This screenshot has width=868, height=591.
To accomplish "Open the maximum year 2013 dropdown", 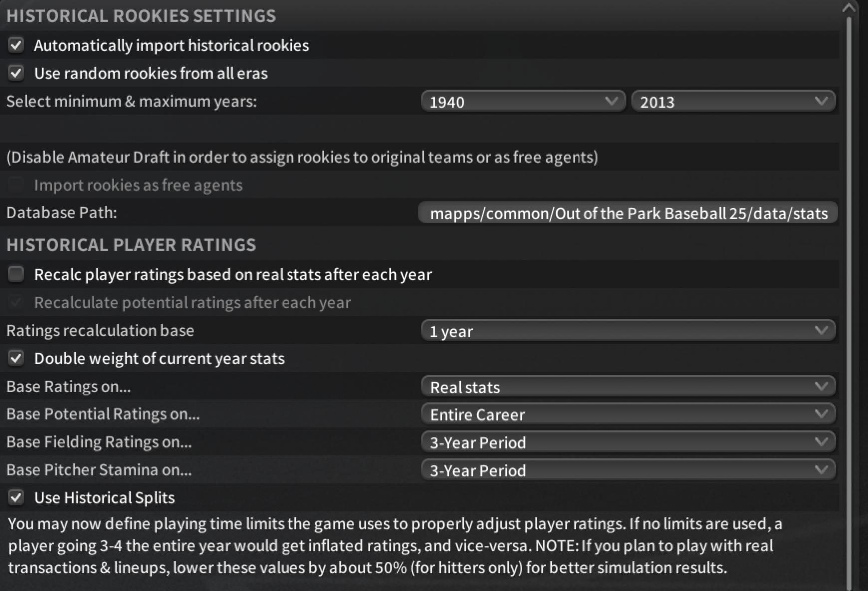I will pyautogui.click(x=733, y=102).
